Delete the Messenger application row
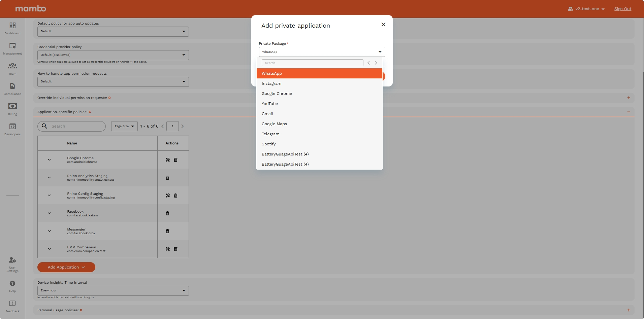The width and height of the screenshot is (644, 319). 167,231
